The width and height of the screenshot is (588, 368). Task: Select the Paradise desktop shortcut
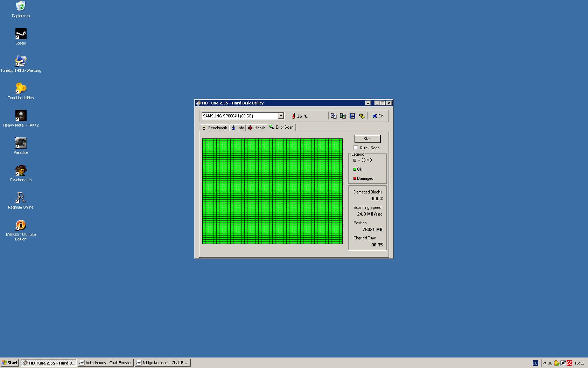(x=21, y=146)
